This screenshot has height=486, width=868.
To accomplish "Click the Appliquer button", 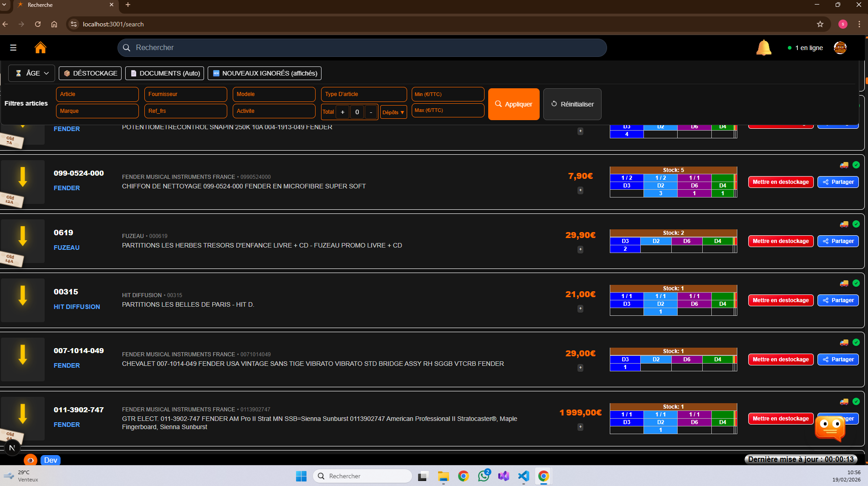I will 514,104.
